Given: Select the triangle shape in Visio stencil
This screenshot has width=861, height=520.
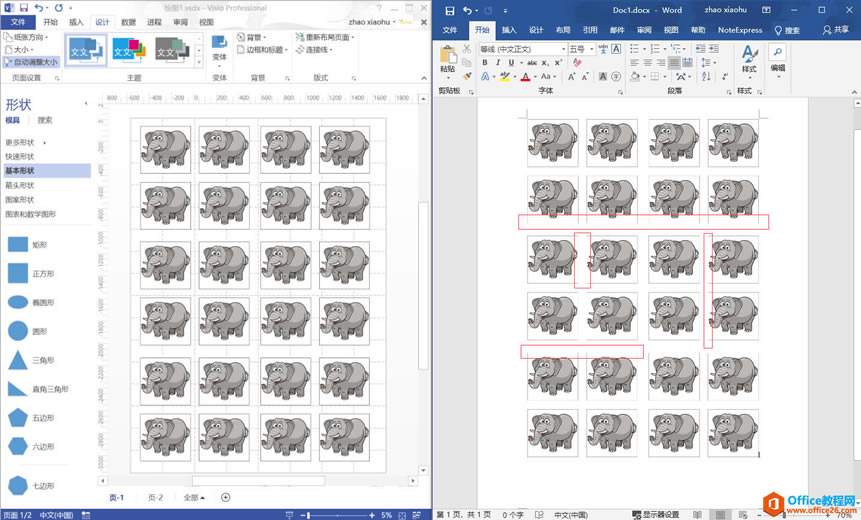Looking at the screenshot, I should tap(18, 360).
